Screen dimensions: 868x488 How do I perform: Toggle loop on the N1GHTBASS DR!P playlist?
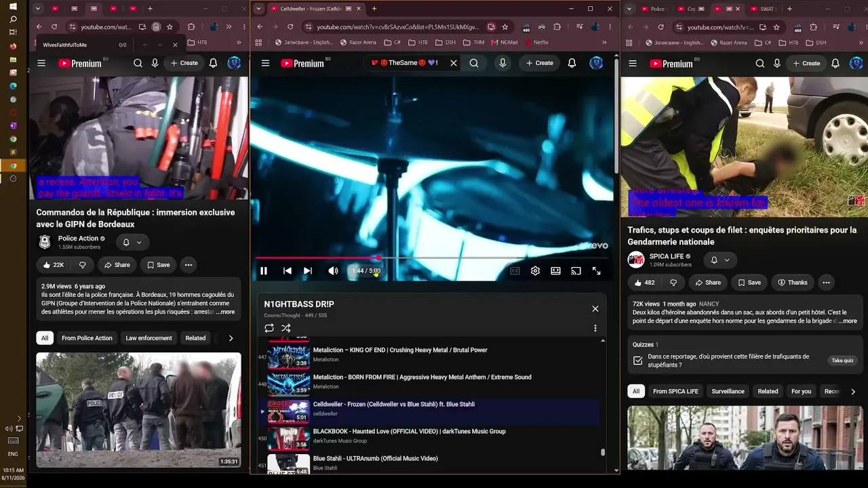point(269,328)
